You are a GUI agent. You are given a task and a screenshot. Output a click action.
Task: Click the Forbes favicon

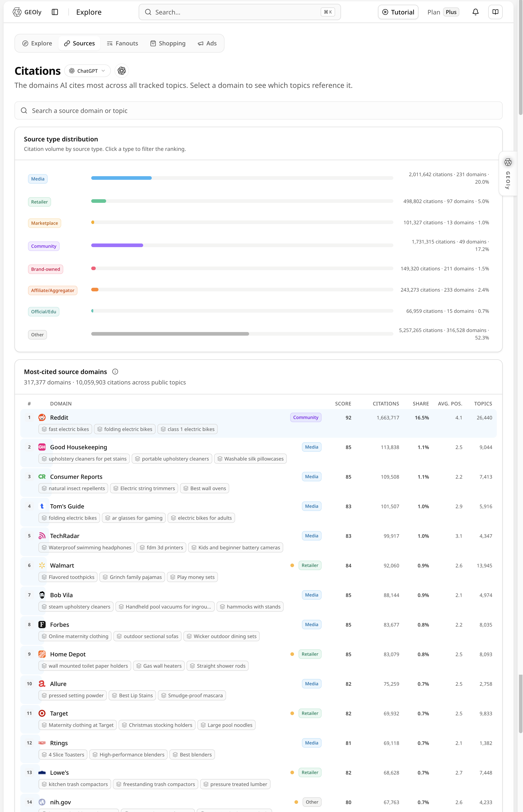click(x=42, y=624)
